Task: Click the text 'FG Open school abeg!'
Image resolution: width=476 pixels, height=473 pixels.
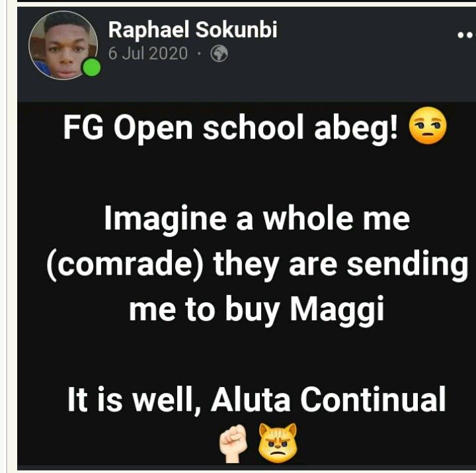Action: click(x=231, y=127)
